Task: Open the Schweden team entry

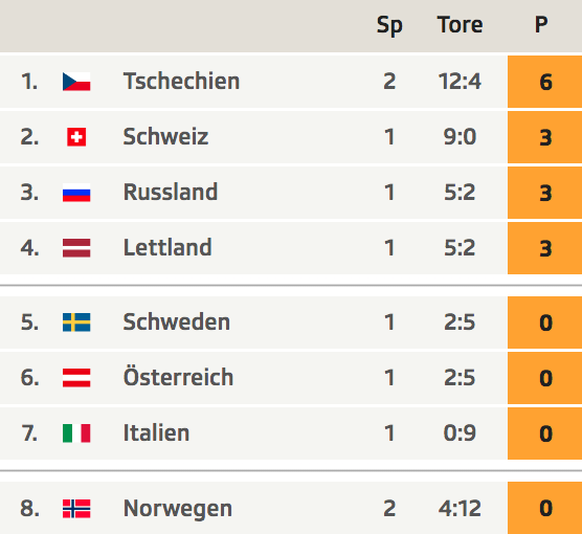Action: (x=177, y=322)
